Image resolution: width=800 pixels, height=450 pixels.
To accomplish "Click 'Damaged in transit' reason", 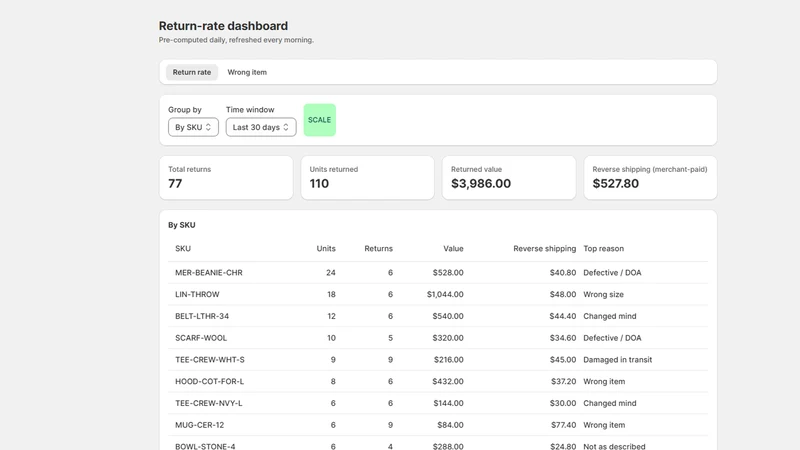I will point(617,360).
